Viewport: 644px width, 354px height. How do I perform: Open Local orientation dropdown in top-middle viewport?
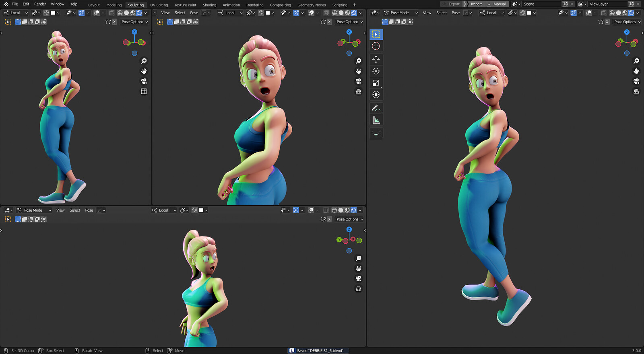[230, 13]
